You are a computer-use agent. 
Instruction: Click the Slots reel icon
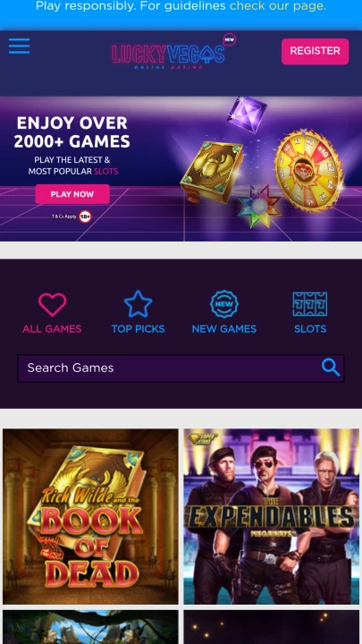pos(310,304)
